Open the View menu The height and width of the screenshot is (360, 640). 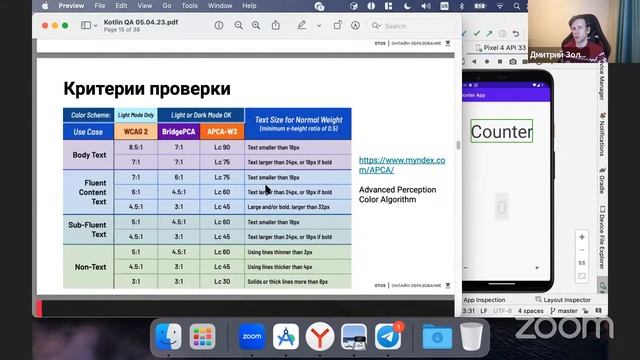144,6
